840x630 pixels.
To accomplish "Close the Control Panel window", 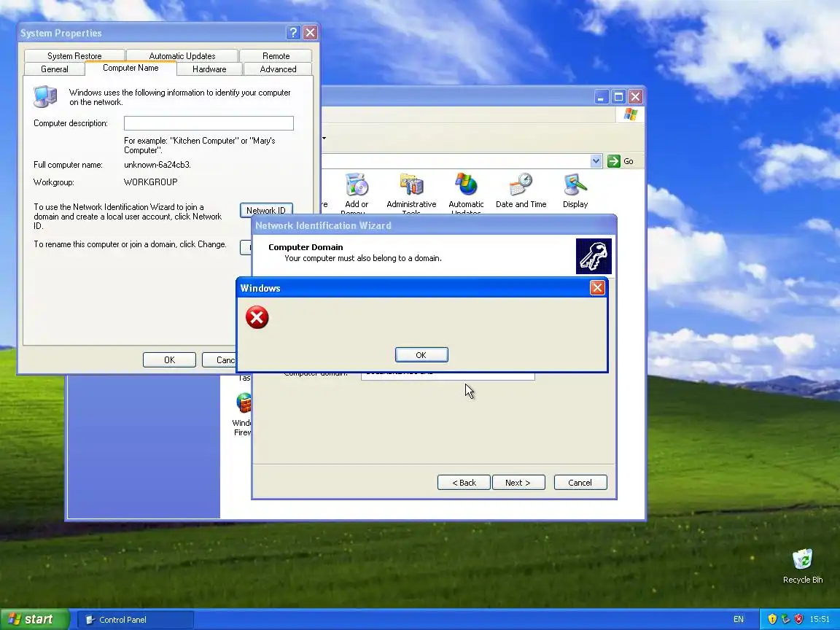I will (635, 97).
